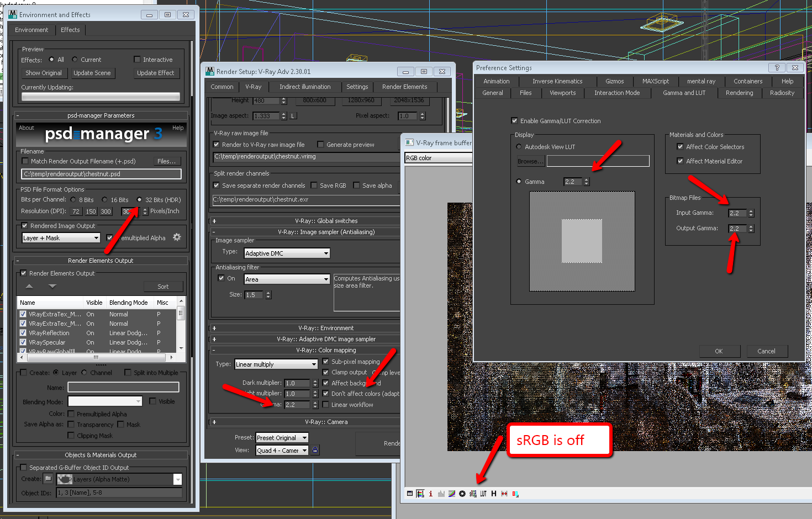Open the Area antialiasing filter dropdown

pyautogui.click(x=287, y=279)
